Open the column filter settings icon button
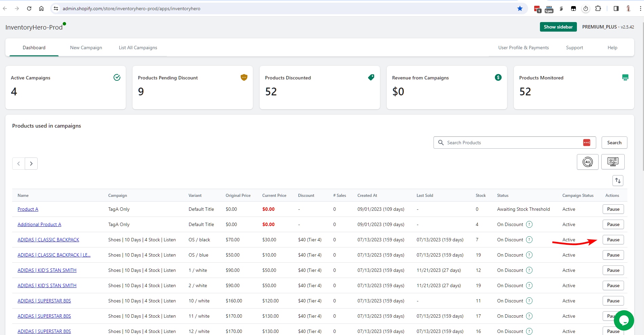Viewport: 644px width, 335px height. pos(613,162)
